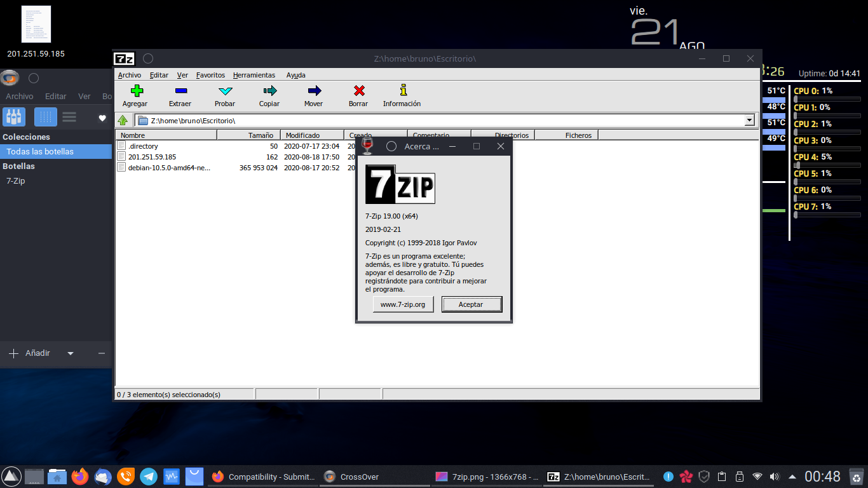Click the Mover toolbar icon
This screenshot has width=868, height=488.
coord(314,91)
